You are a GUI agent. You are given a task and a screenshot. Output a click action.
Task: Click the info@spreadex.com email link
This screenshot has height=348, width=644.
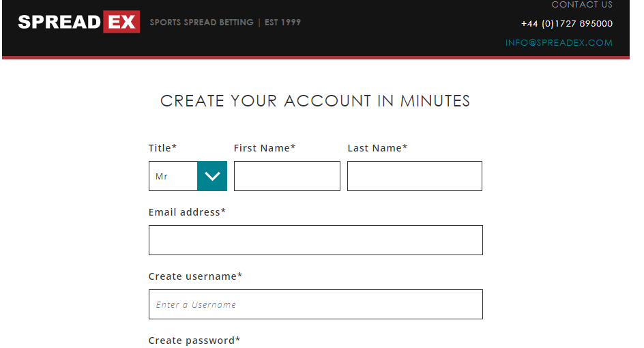click(x=559, y=43)
